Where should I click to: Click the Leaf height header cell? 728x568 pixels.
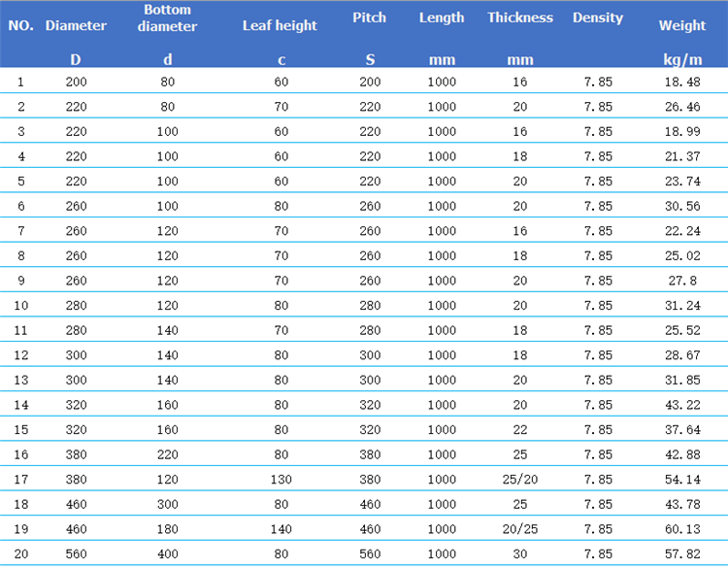coord(280,25)
